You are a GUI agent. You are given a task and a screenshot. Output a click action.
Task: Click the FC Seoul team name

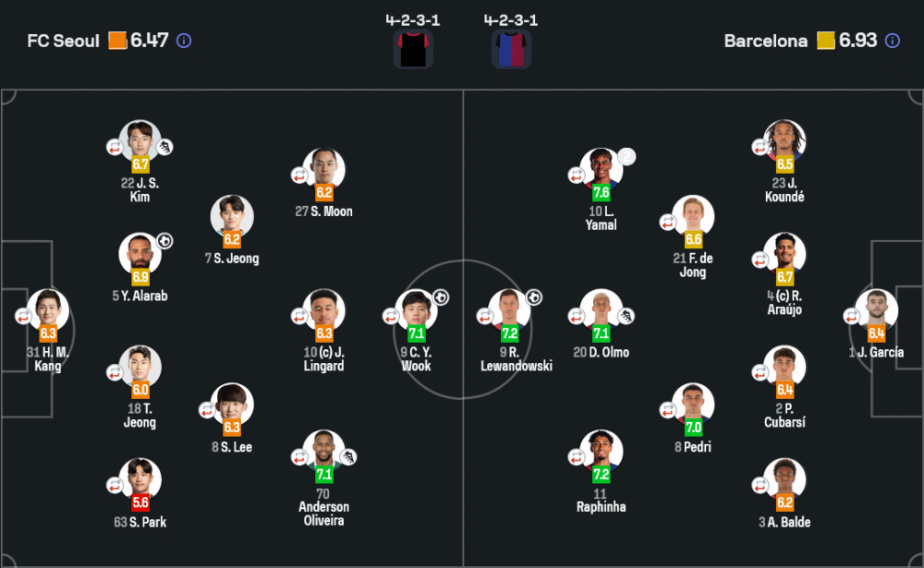(64, 41)
